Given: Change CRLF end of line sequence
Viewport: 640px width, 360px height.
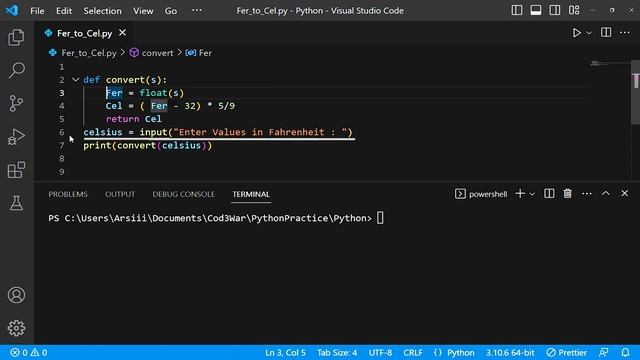Looking at the screenshot, I should [x=413, y=353].
